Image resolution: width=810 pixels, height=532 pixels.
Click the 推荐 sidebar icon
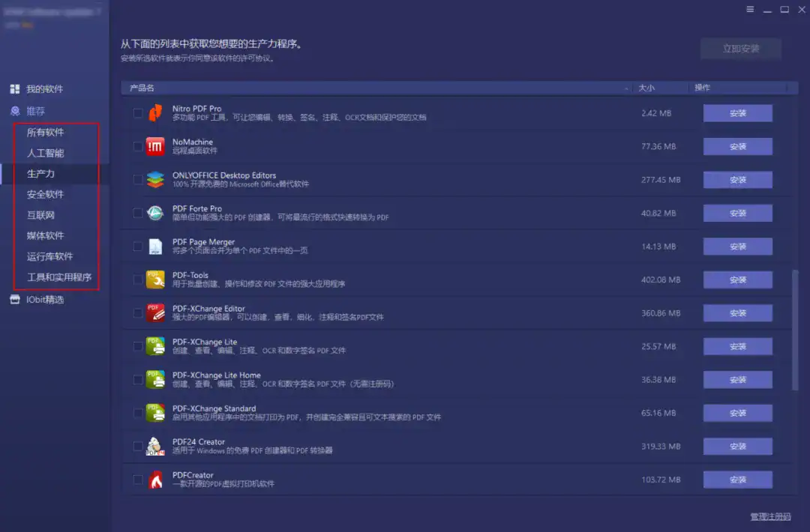point(15,110)
